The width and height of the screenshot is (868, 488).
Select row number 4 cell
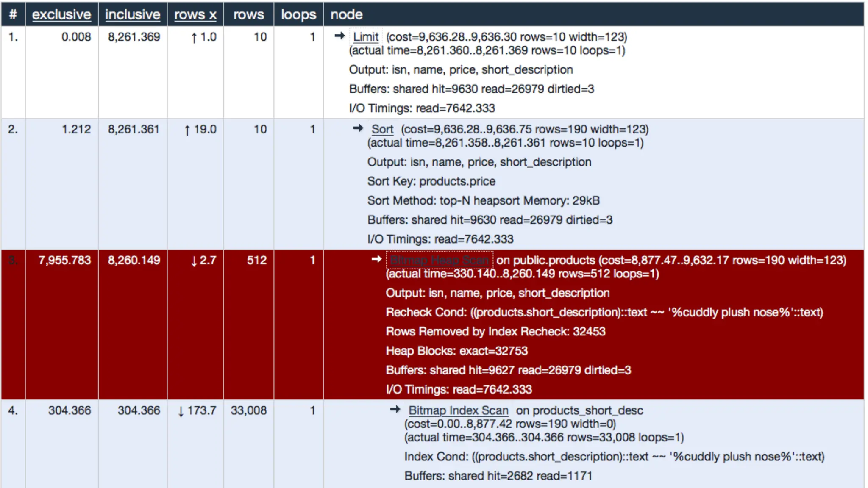pyautogui.click(x=13, y=410)
